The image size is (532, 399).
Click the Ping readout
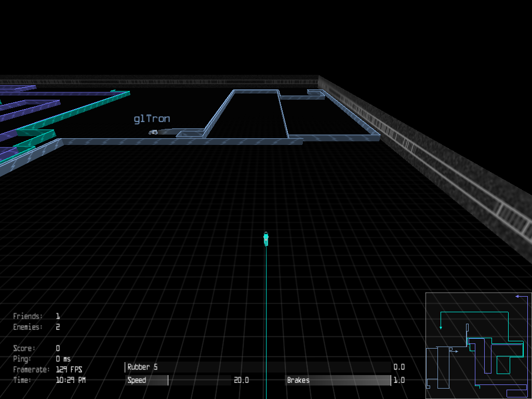point(42,358)
